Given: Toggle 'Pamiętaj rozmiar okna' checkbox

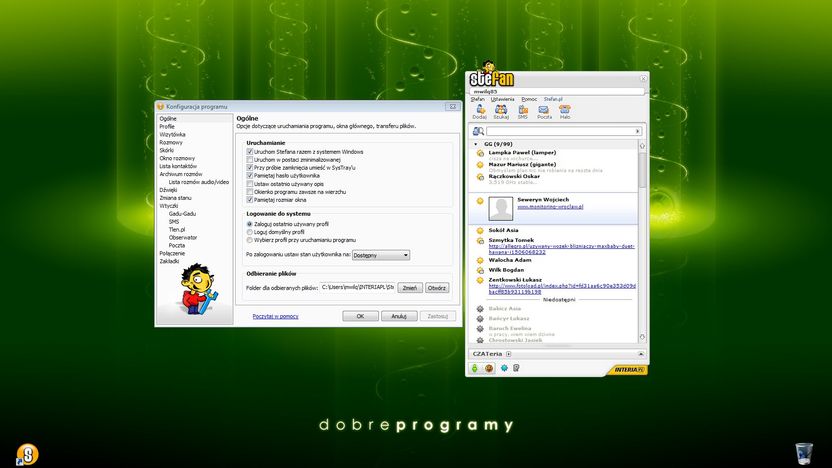Looking at the screenshot, I should tap(249, 200).
